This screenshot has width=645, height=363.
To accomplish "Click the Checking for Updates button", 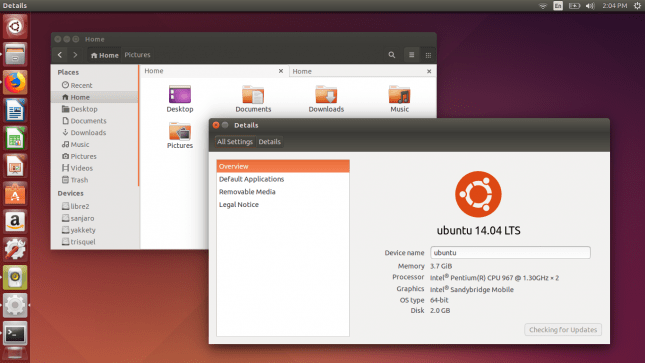I will [x=563, y=330].
